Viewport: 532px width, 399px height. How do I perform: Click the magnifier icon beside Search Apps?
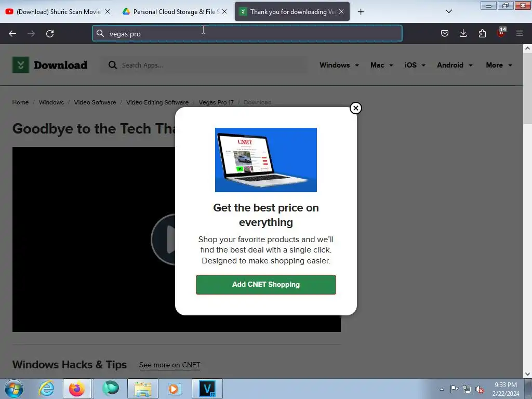(x=113, y=65)
